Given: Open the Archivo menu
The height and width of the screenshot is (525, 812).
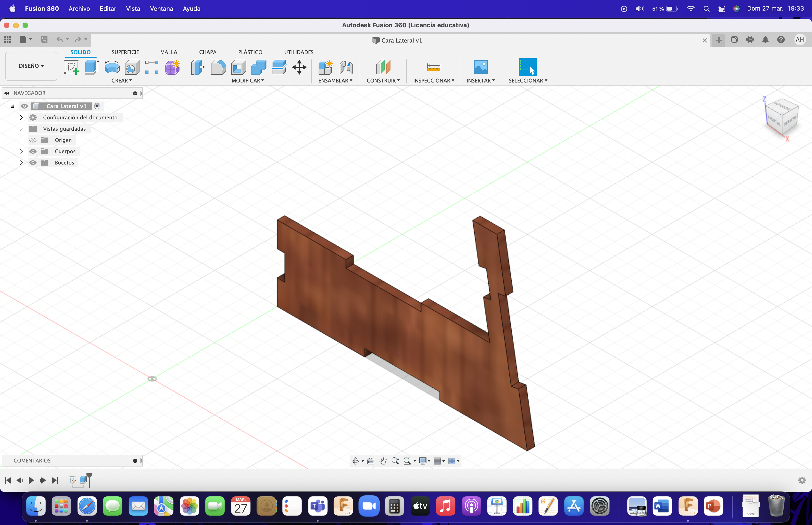Looking at the screenshot, I should [x=79, y=9].
